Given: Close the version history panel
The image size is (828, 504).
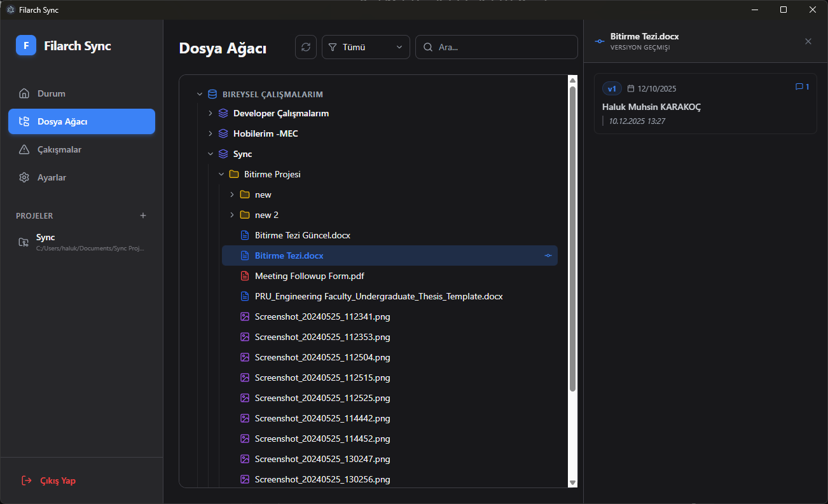Looking at the screenshot, I should click(x=808, y=41).
